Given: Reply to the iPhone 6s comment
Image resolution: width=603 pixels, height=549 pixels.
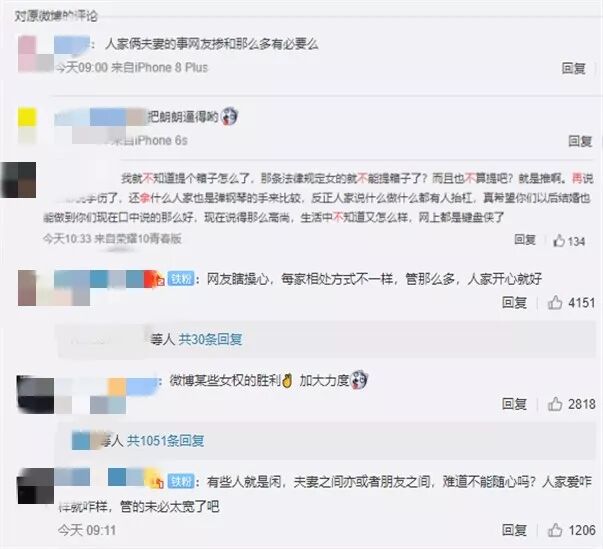Looking at the screenshot, I should [580, 141].
